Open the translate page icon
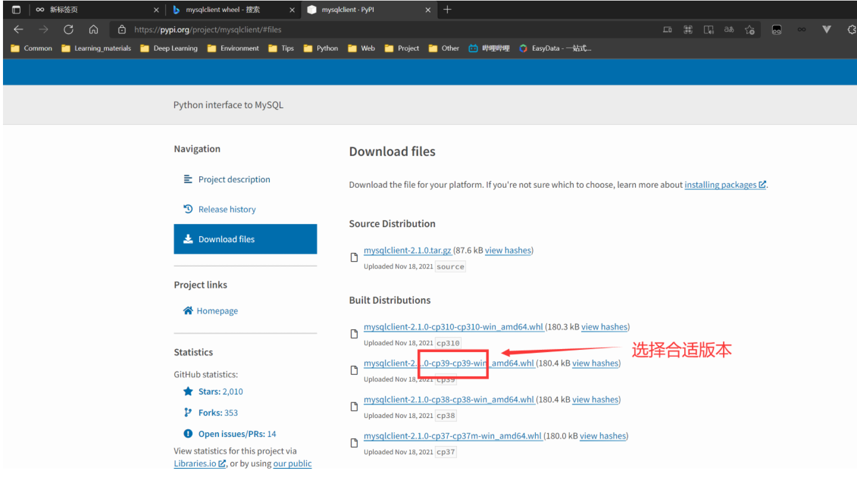 (x=729, y=29)
